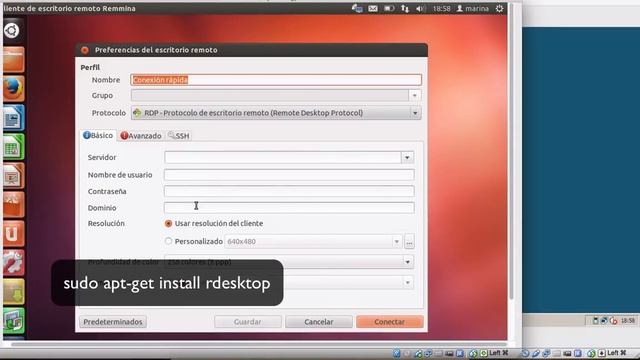The width and height of the screenshot is (640, 360).
Task: Open the launcher icon above workspace switcher
Action: click(13, 291)
